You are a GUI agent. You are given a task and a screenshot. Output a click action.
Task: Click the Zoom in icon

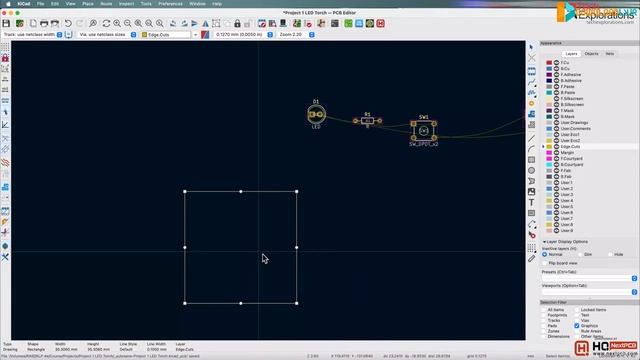[x=117, y=24]
